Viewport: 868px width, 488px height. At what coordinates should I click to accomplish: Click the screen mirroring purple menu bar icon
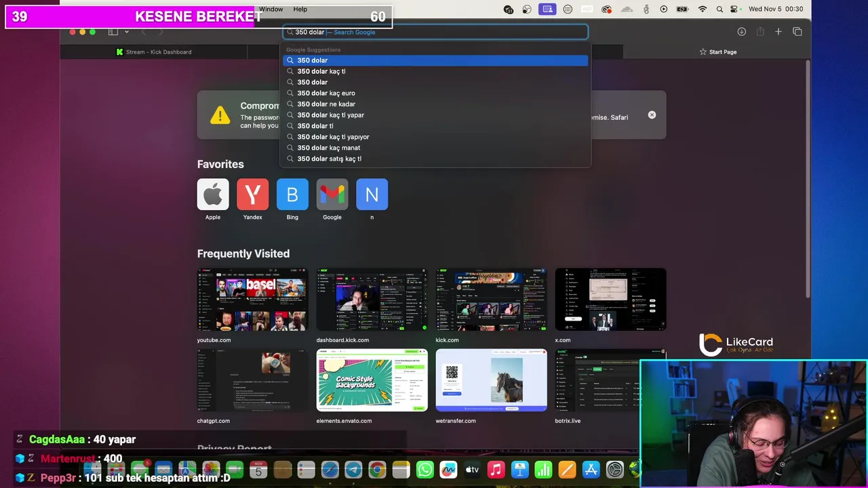pos(548,9)
